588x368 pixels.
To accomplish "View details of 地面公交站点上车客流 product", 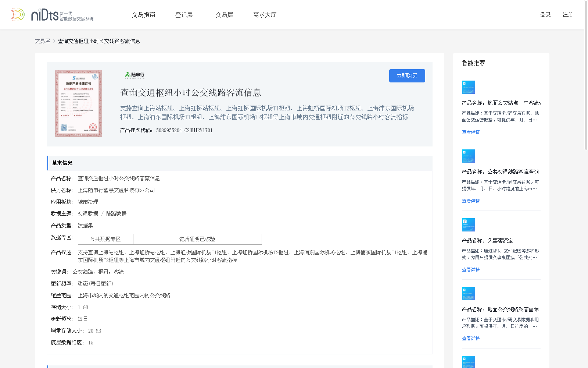I will click(x=471, y=132).
